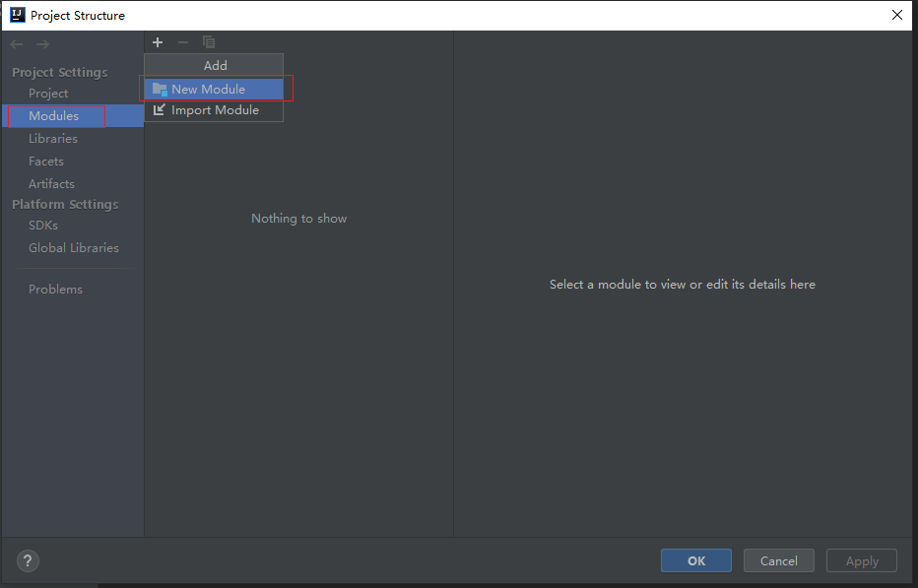Go to Libraries settings
Image resolution: width=918 pixels, height=588 pixels.
[53, 139]
